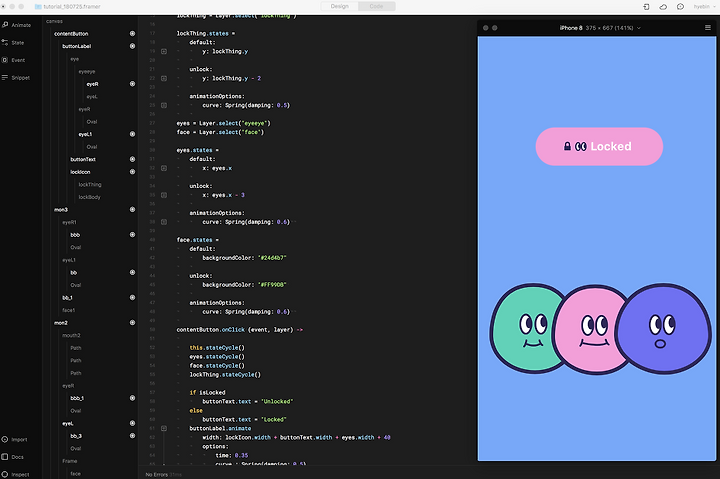
Task: Click the mirror/present icon in the title bar
Action: [x=646, y=6]
